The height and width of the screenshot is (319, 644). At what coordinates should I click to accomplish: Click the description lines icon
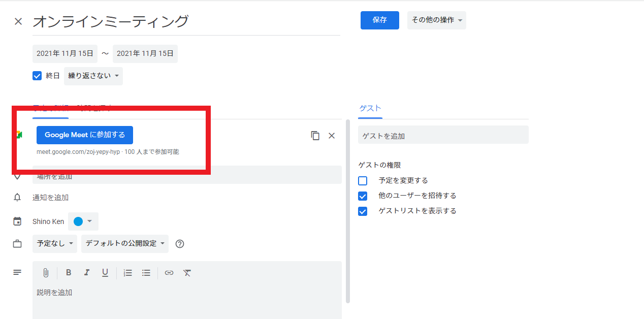point(17,272)
